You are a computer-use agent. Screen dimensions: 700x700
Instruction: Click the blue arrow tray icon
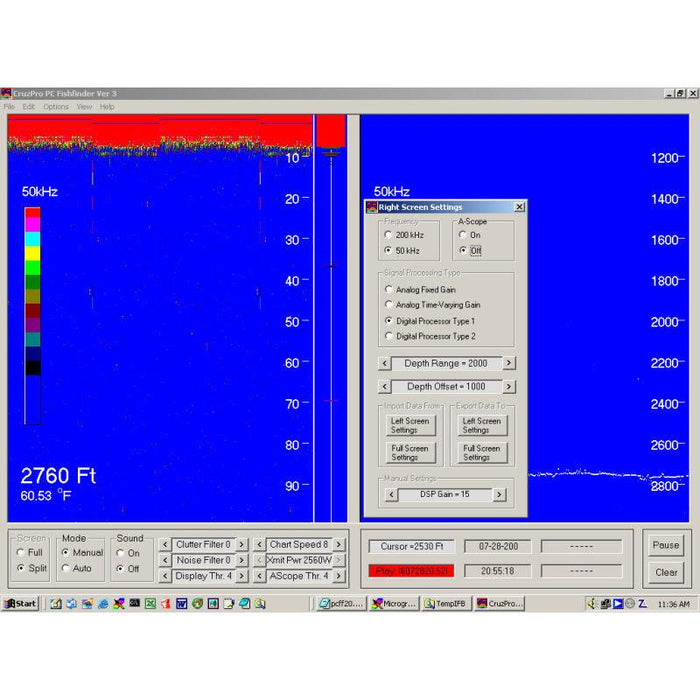[x=618, y=604]
